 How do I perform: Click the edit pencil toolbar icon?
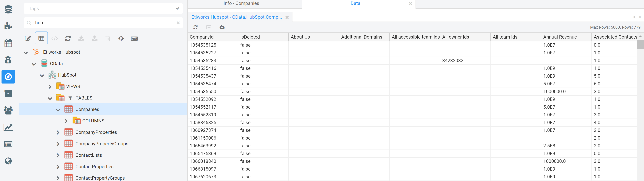coord(28,38)
